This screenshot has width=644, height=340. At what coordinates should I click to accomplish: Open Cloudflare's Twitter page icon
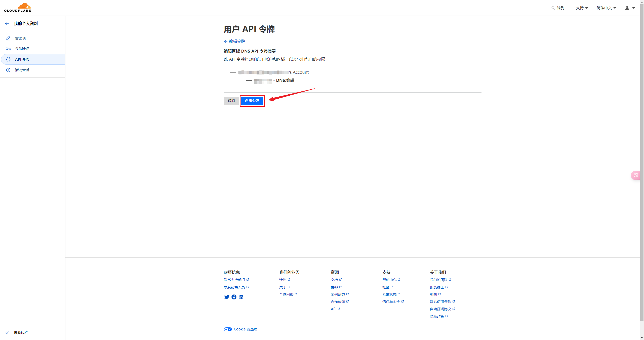227,297
